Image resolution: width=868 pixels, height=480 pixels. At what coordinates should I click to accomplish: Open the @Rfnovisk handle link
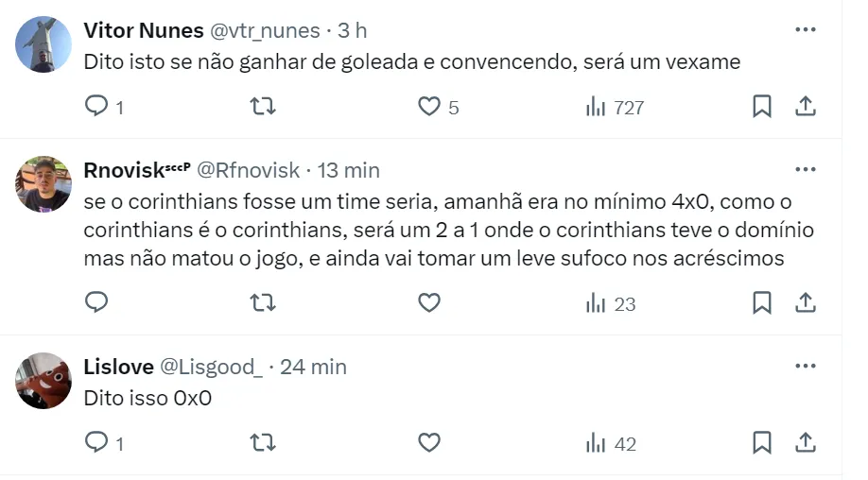[x=250, y=170]
